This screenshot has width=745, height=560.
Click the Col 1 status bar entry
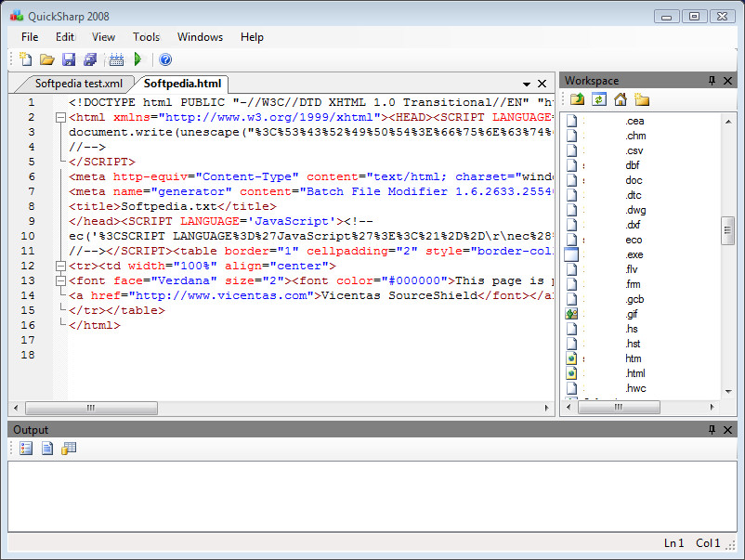click(708, 543)
